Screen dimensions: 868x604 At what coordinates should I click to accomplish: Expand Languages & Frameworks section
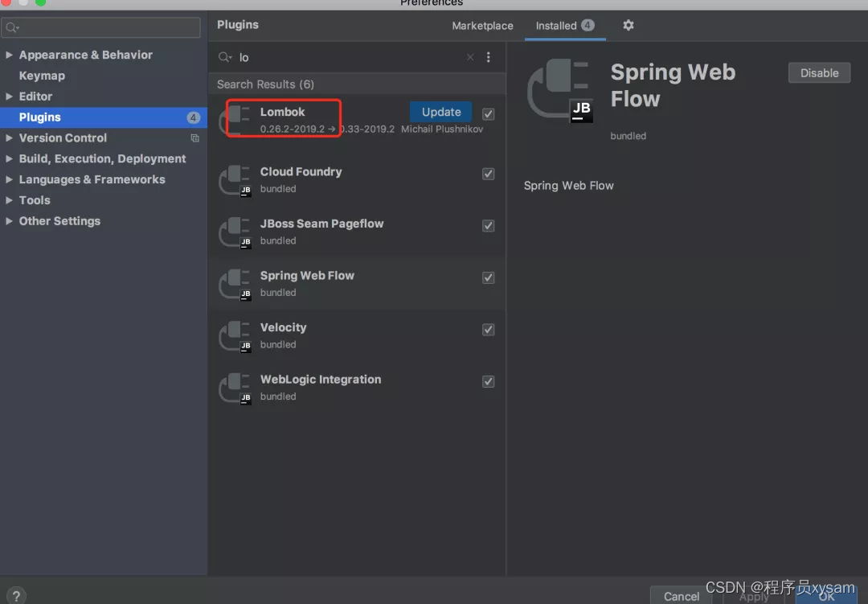[9, 179]
